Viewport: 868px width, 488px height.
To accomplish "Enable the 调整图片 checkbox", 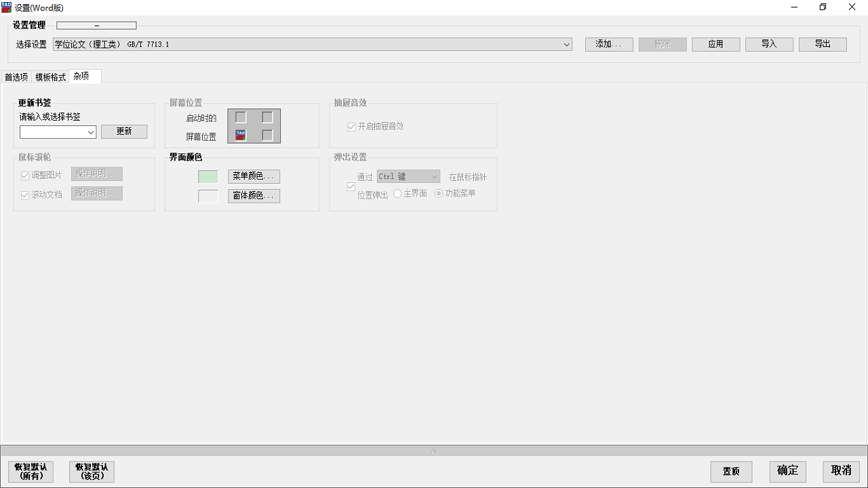I will (24, 175).
